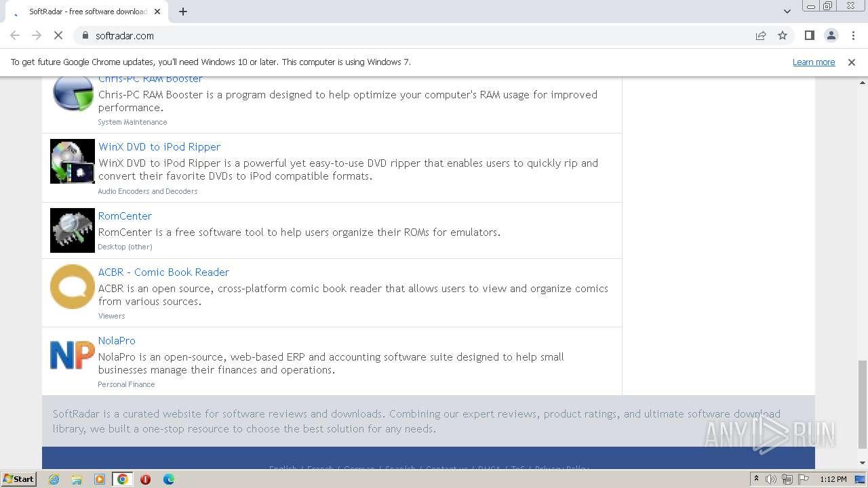Open Action Center flag icon
868x488 pixels.
803,479
